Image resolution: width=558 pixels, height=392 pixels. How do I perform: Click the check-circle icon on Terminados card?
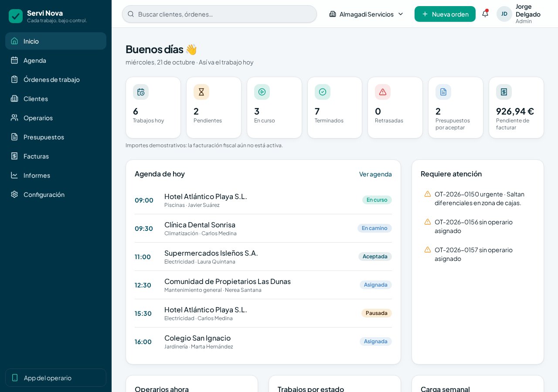(x=323, y=92)
